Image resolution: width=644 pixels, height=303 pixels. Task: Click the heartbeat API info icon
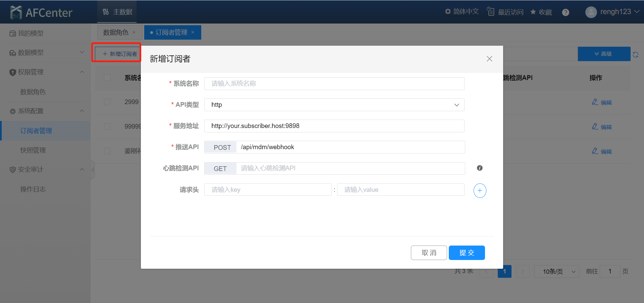coord(480,168)
